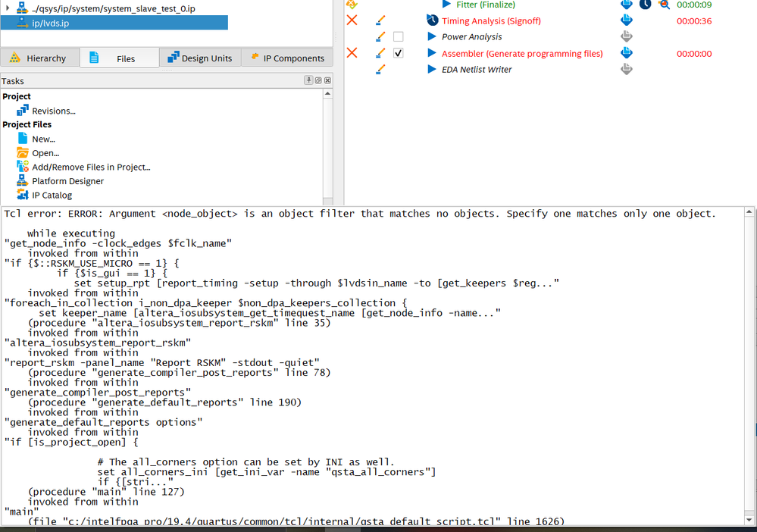Click New... under Project Files
The image size is (757, 532).
tap(43, 139)
